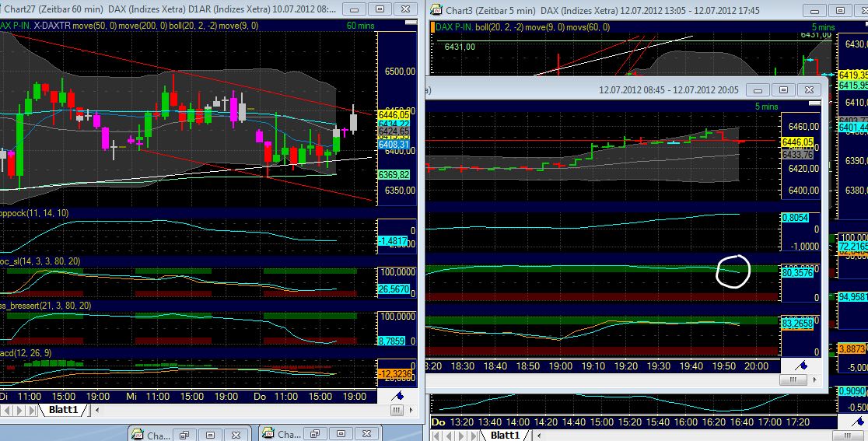Click the -1,4817 value tag in Chart27

[393, 240]
